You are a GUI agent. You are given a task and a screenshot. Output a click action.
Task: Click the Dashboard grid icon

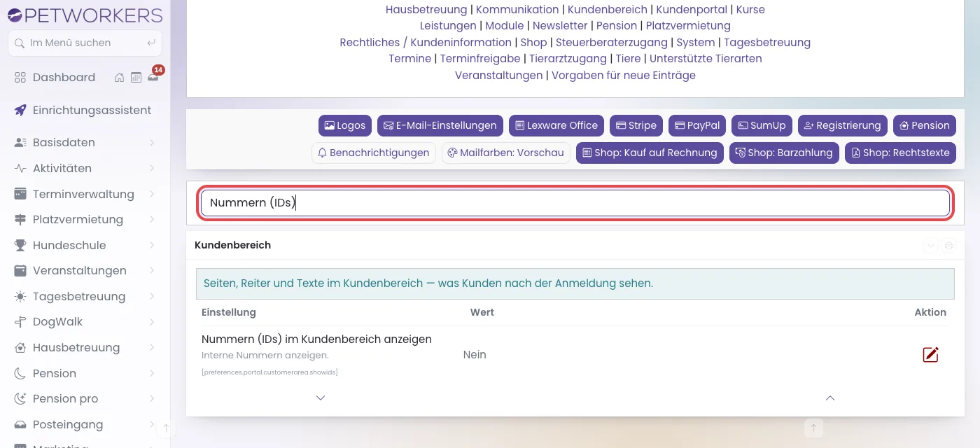coord(20,77)
